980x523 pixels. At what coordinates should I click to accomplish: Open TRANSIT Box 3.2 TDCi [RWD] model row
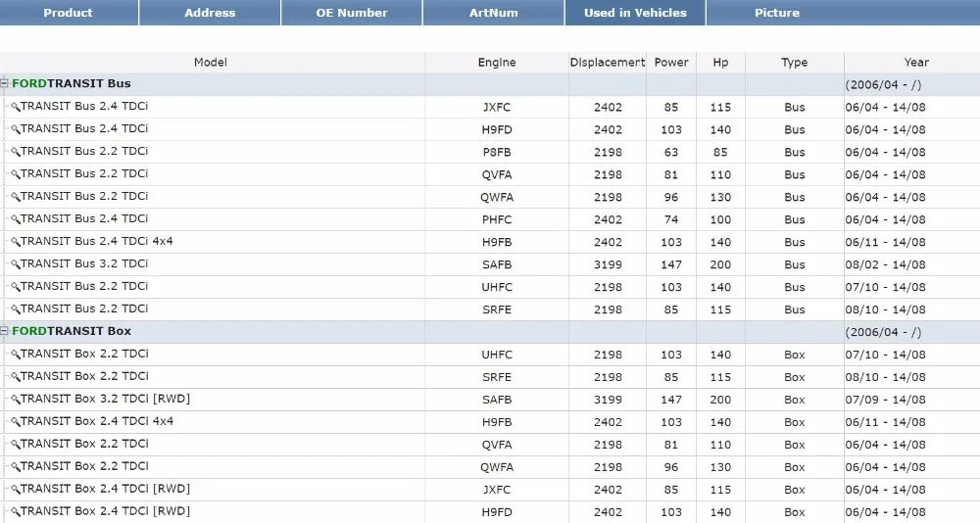point(106,399)
